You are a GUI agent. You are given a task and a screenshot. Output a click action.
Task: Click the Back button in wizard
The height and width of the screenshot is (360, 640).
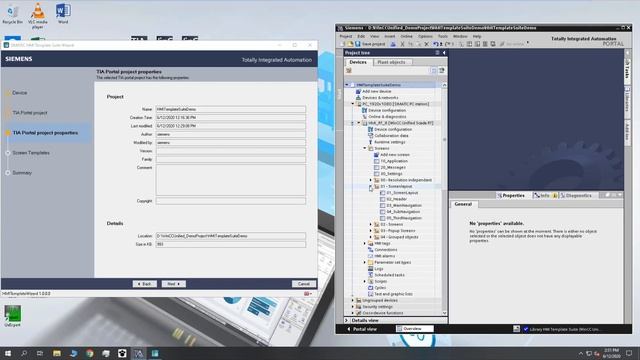144,284
